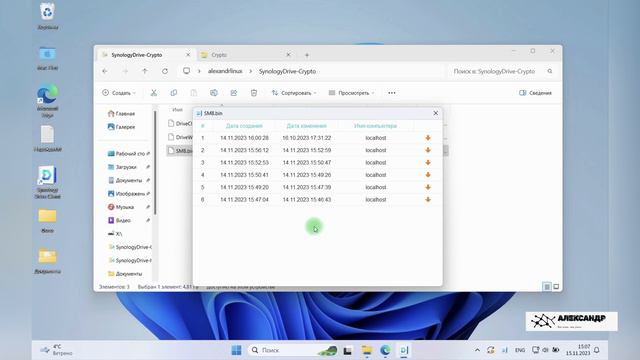The height and width of the screenshot is (360, 640).
Task: Share the selected file
Action: (233, 93)
